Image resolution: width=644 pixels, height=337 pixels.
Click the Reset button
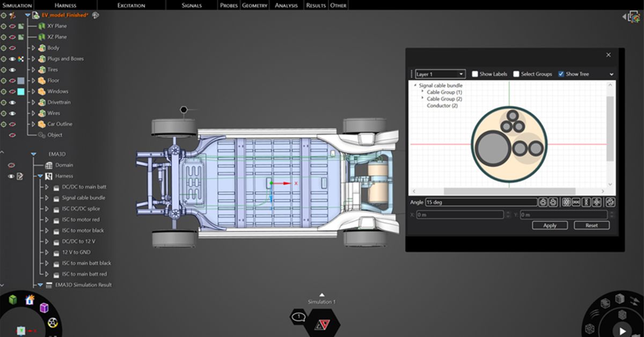click(x=591, y=225)
